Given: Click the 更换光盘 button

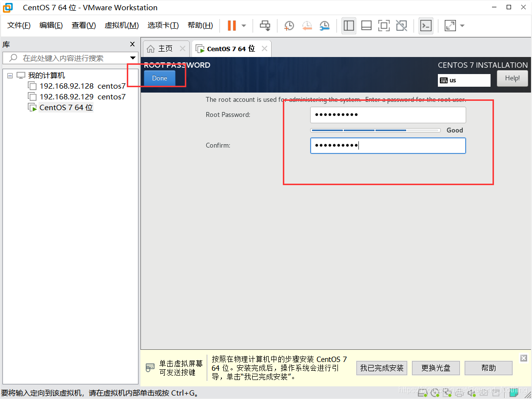Looking at the screenshot, I should click(x=435, y=368).
